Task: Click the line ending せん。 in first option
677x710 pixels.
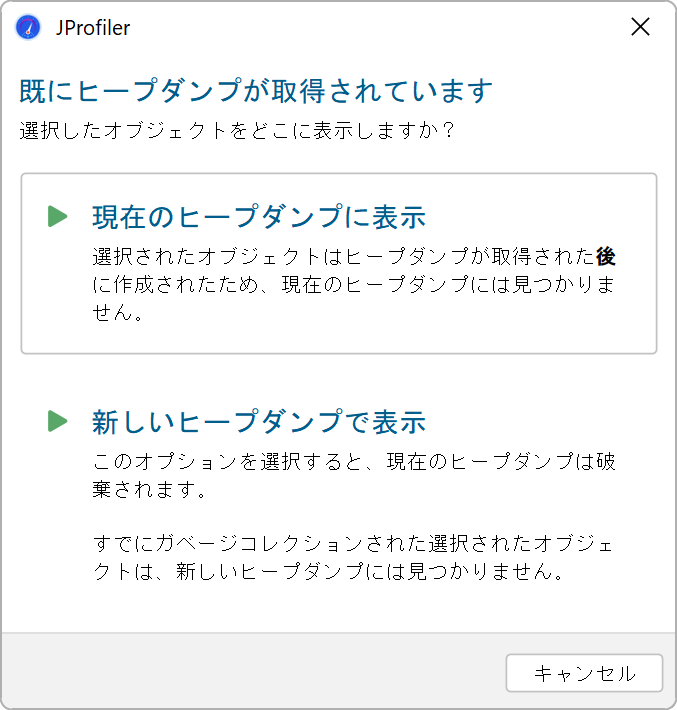Action: 118,312
